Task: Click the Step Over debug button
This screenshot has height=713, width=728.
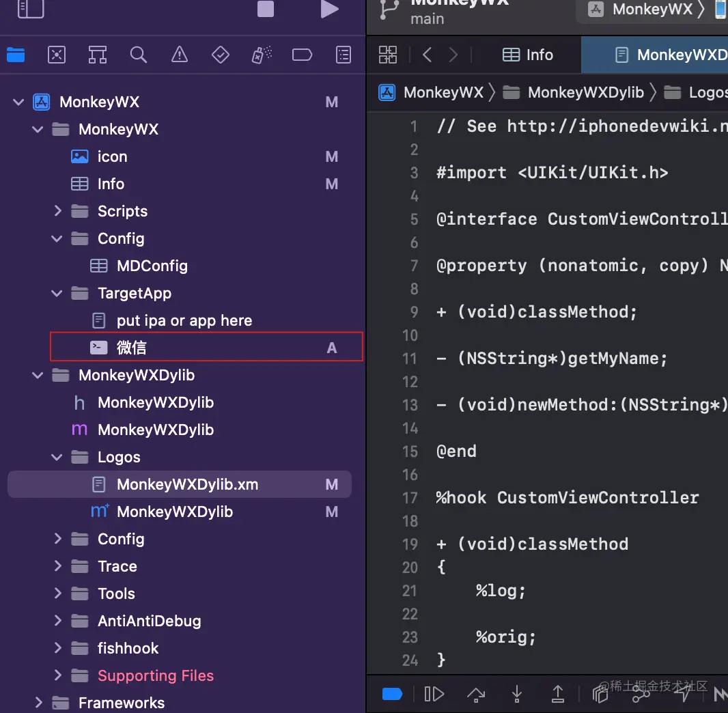Action: (x=476, y=695)
